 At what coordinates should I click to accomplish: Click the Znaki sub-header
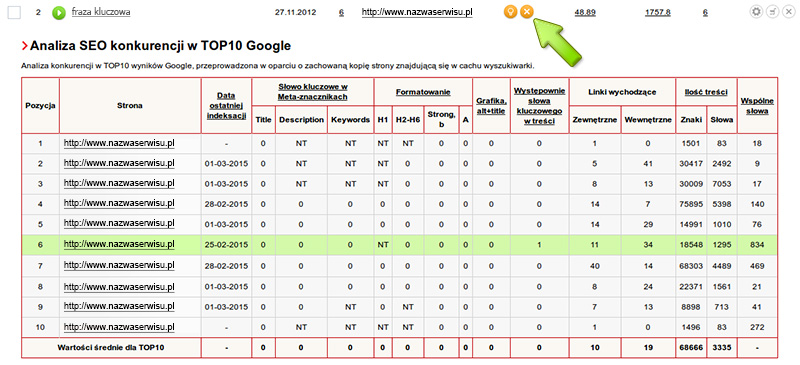691,119
